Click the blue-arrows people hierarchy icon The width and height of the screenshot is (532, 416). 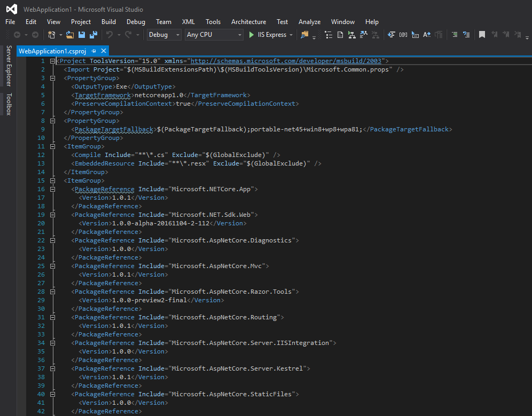(x=363, y=35)
